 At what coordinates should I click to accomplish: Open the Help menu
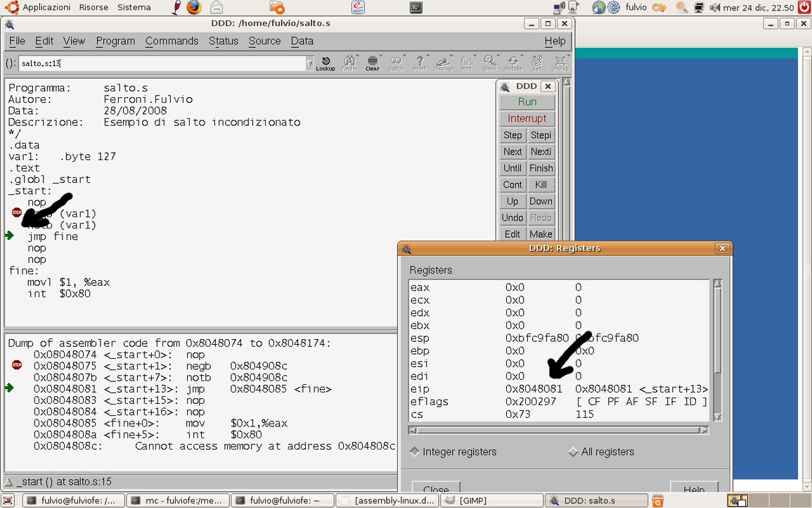tap(555, 41)
